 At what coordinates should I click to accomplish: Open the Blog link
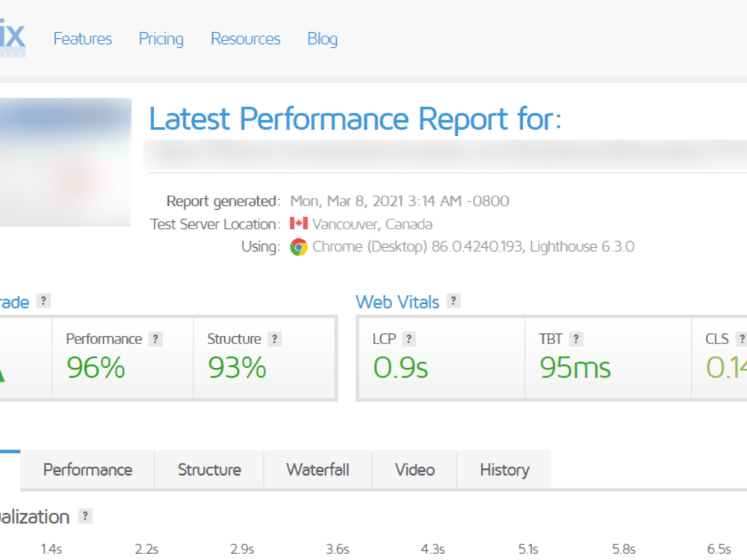(322, 39)
